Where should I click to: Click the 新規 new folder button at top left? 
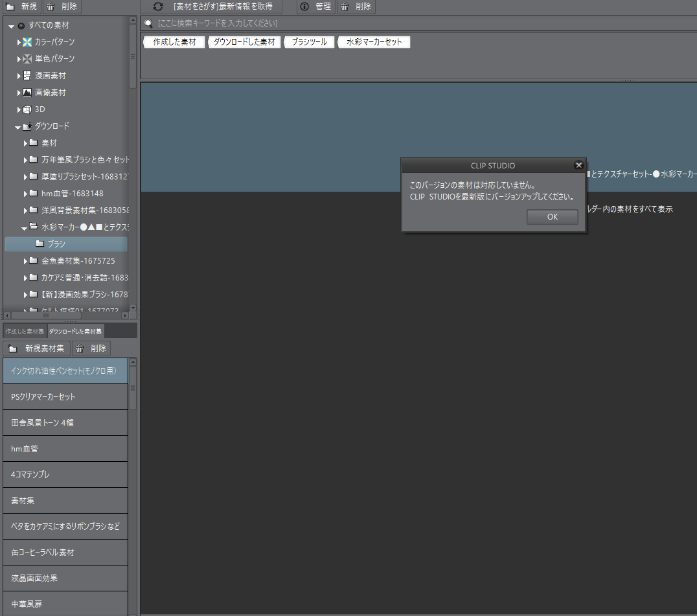(x=22, y=6)
